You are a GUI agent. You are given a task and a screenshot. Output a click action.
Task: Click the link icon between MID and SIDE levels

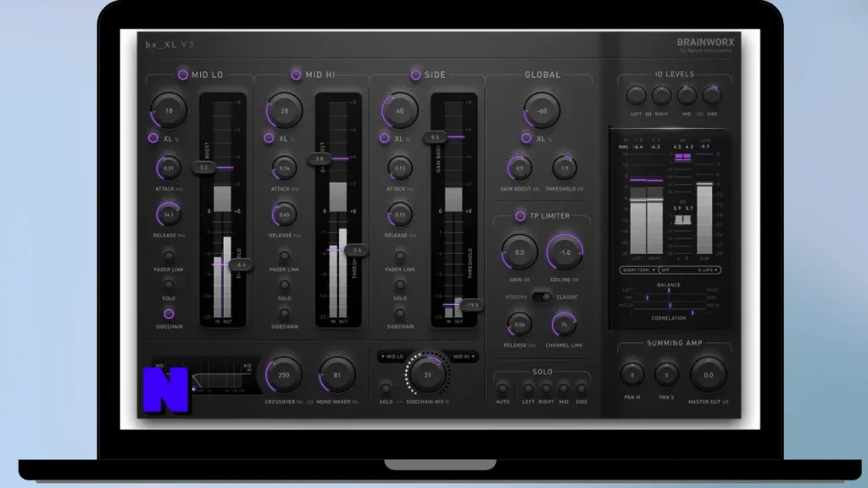coord(699,114)
